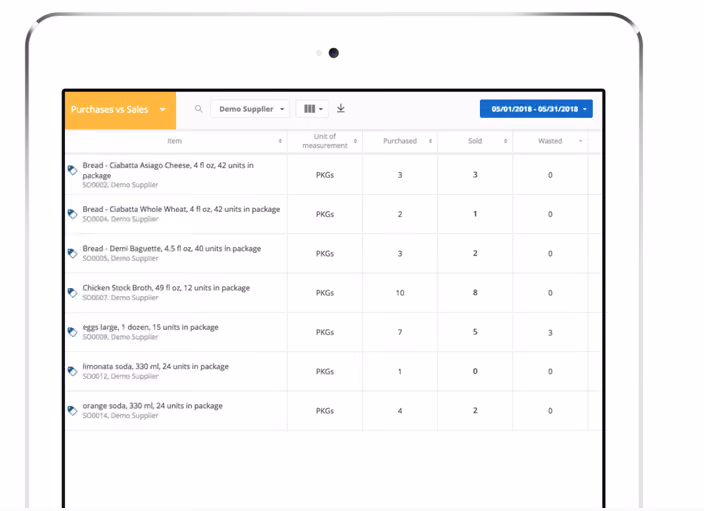The width and height of the screenshot is (704, 511).
Task: Select eggs large, 1 dozen item name
Action: click(150, 327)
